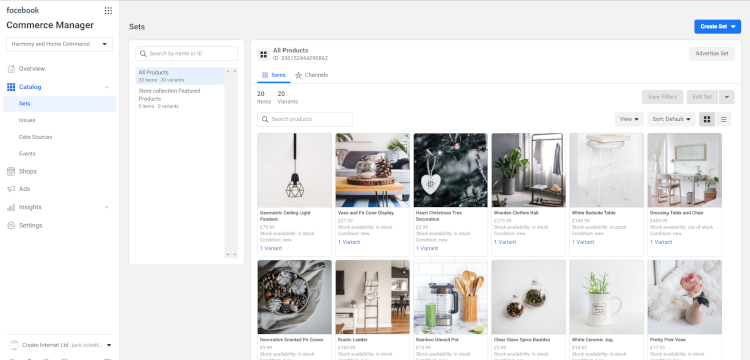
Task: Click the Search products field
Action: (x=305, y=119)
